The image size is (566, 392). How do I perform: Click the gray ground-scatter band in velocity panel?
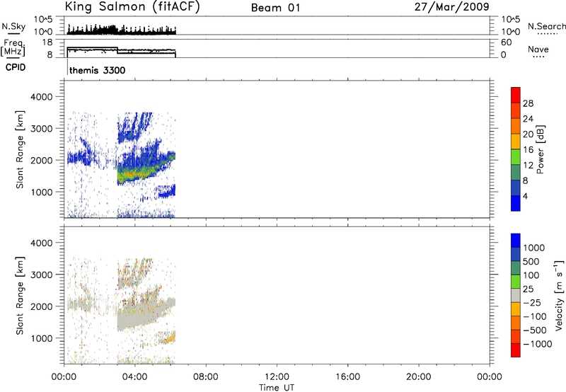pyautogui.click(x=141, y=316)
